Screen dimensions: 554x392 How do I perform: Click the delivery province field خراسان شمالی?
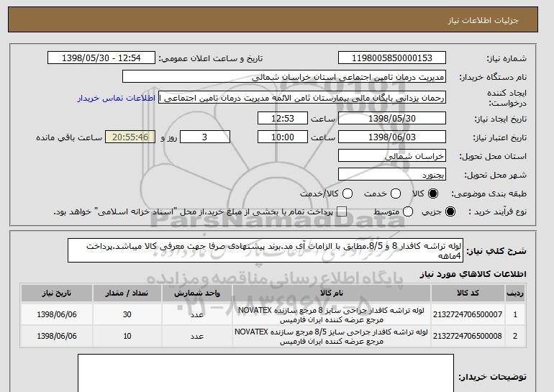(392, 156)
